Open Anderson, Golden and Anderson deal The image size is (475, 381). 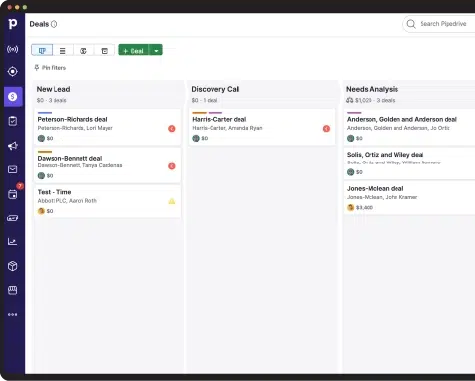coord(409,127)
